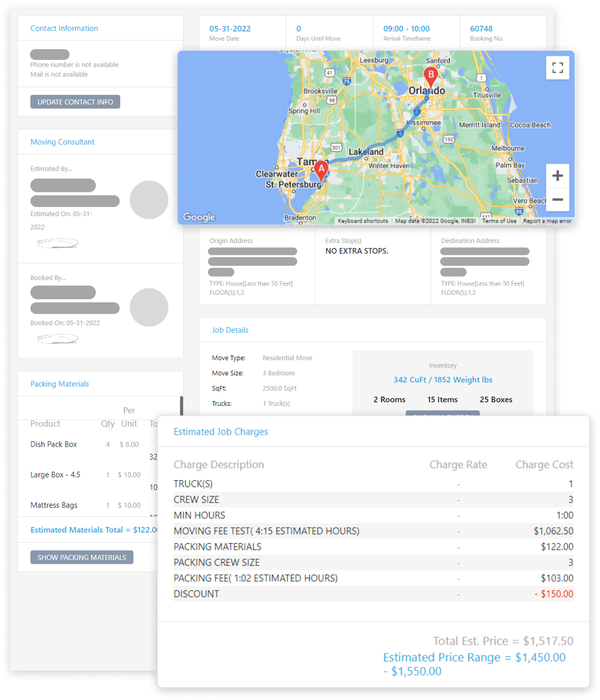This screenshot has width=600, height=700.
Task: Zoom in on the map
Action: [557, 175]
